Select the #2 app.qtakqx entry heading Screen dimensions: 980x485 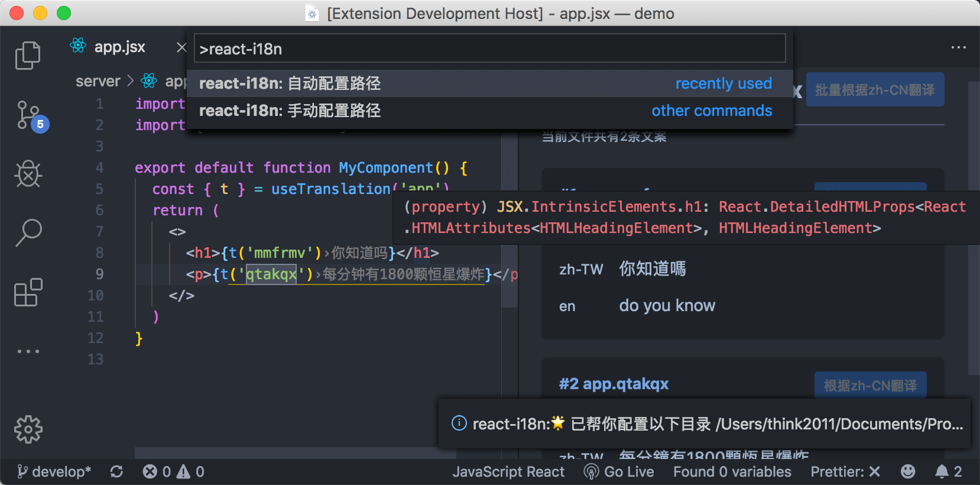[614, 384]
